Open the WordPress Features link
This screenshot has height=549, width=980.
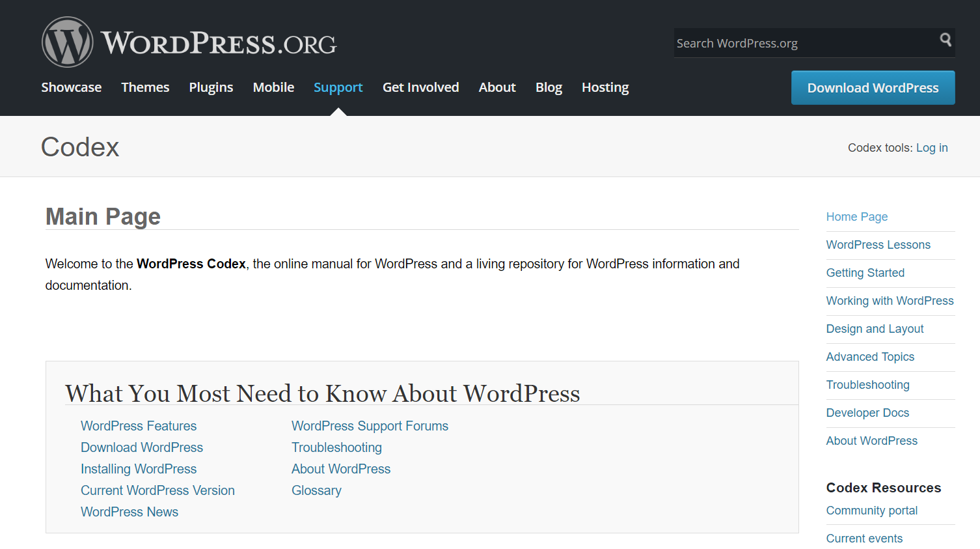coord(139,426)
